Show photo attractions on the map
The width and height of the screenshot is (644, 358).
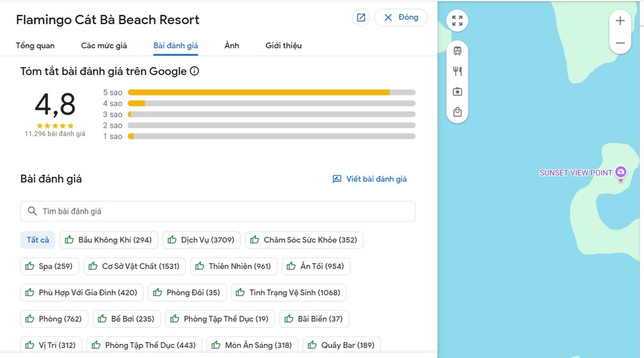pos(457,92)
